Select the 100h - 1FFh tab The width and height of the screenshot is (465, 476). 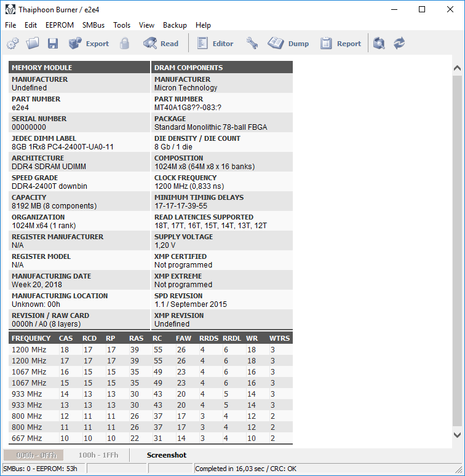coord(98,455)
